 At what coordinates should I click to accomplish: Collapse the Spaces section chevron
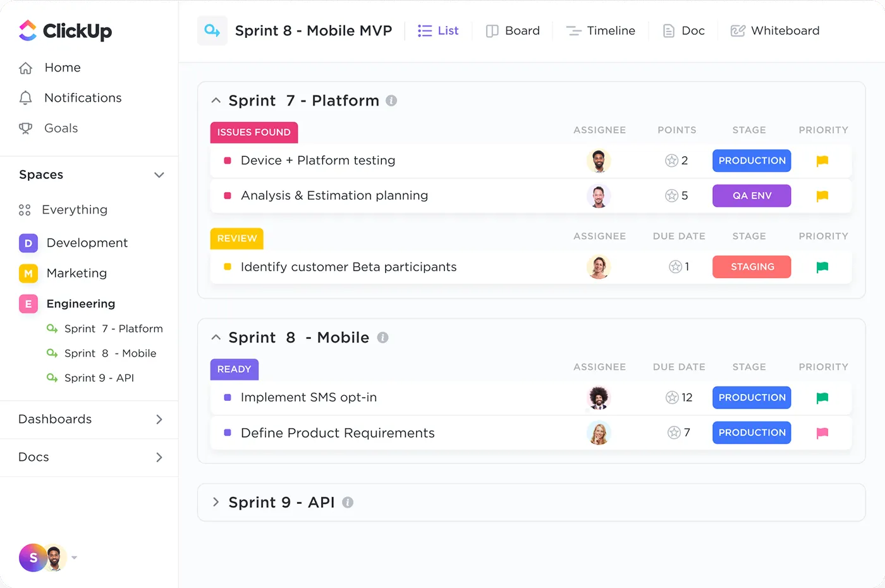159,175
